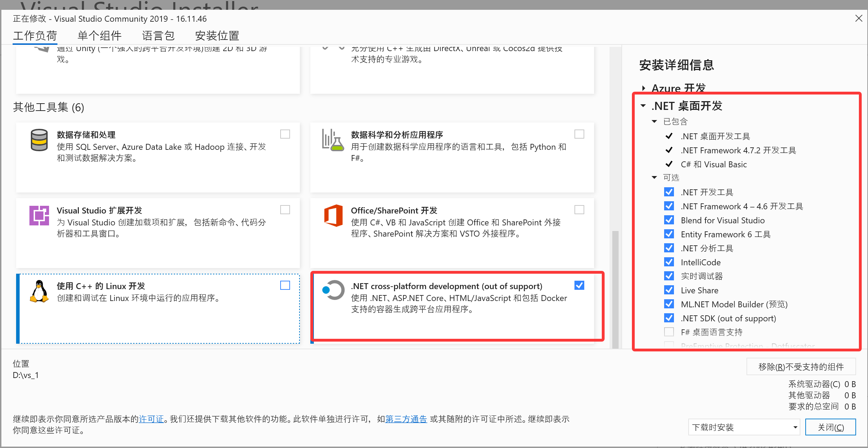Open the 第三方通告 link
Screen dimensions: 868x448
tap(406, 419)
